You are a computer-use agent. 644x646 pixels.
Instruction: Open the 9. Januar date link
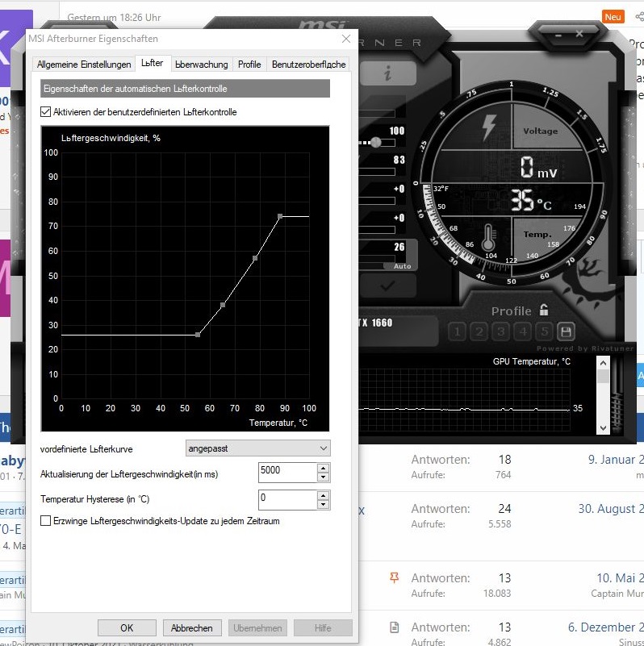point(616,460)
